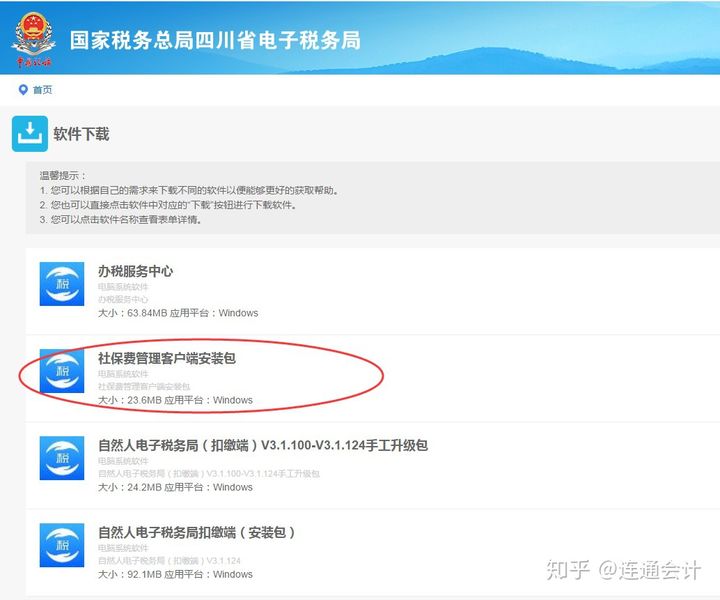Open the 社保费管理客户端安装包 title link
Screen dimensions: 720x600
pyautogui.click(x=167, y=359)
